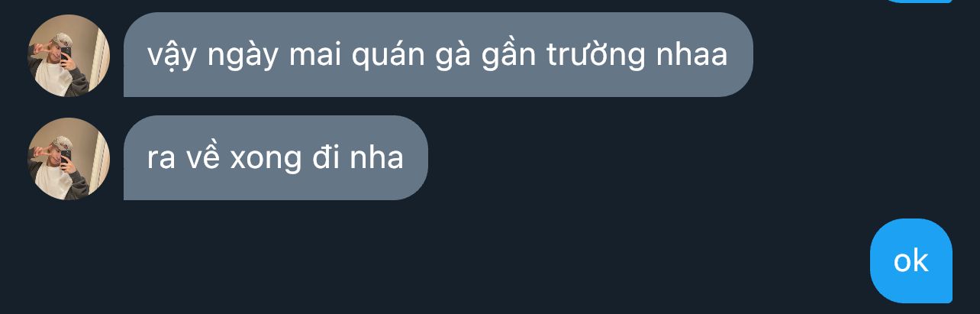Screen dimensions: 980x314
Task: Click the cap in the lower avatar photo
Action: tap(62, 142)
